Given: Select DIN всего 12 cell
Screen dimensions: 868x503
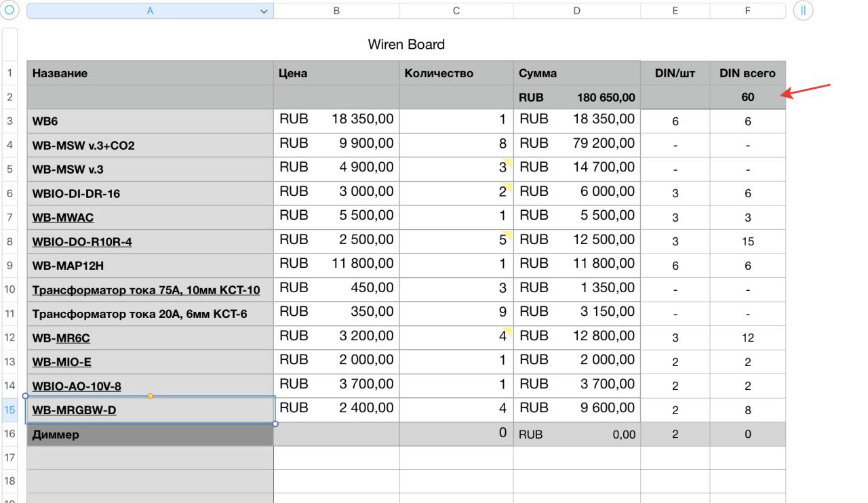Looking at the screenshot, I should point(747,338).
